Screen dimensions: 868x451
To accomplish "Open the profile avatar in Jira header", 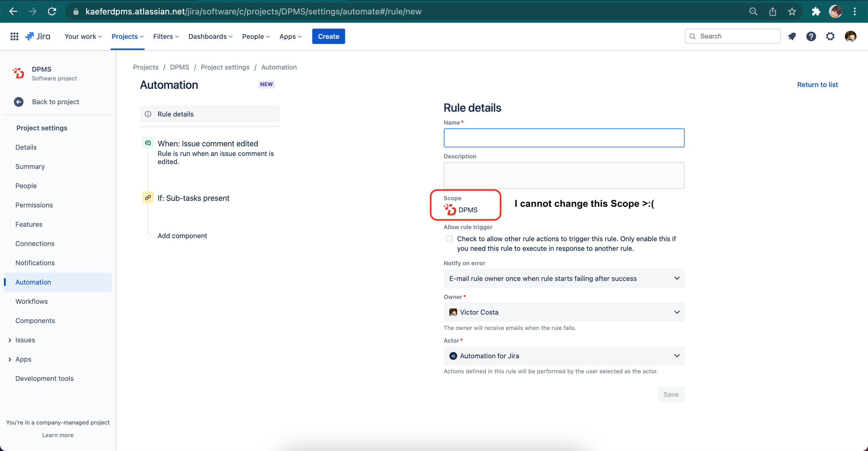I will (x=851, y=36).
